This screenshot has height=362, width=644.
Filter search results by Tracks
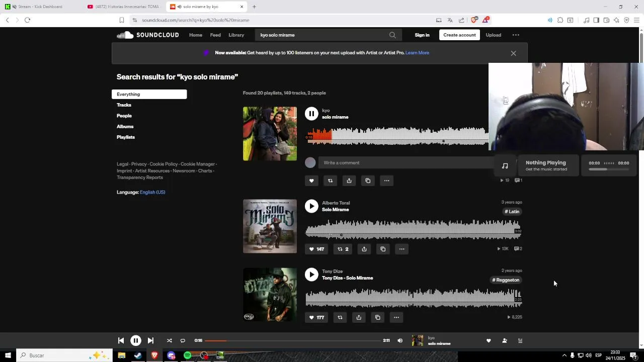tap(124, 105)
